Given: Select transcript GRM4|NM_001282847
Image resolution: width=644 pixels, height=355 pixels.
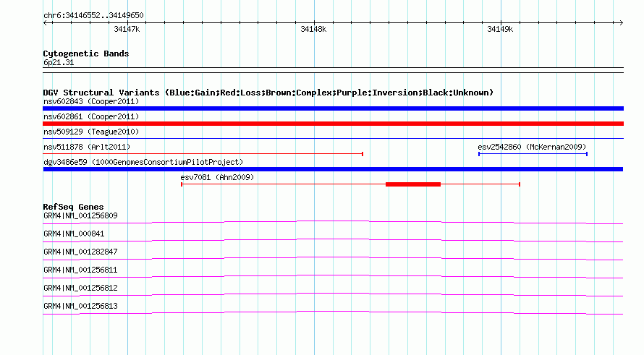Looking at the screenshot, I should pyautogui.click(x=80, y=252).
